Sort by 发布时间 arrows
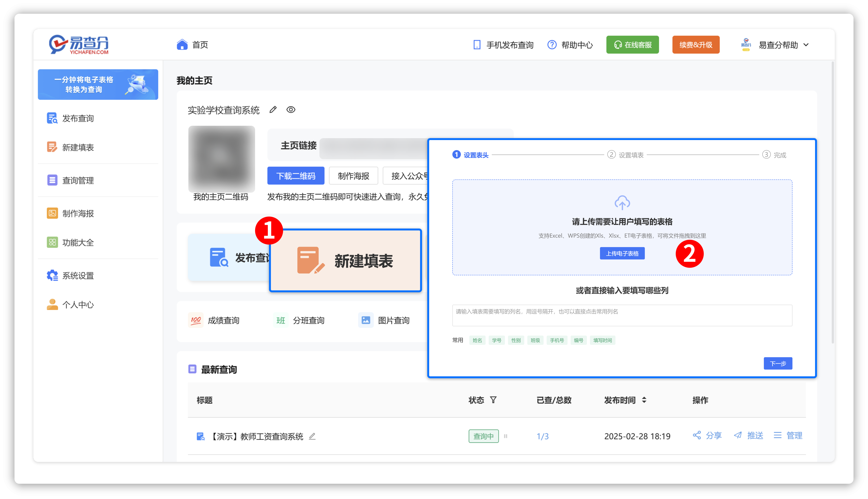 tap(644, 400)
